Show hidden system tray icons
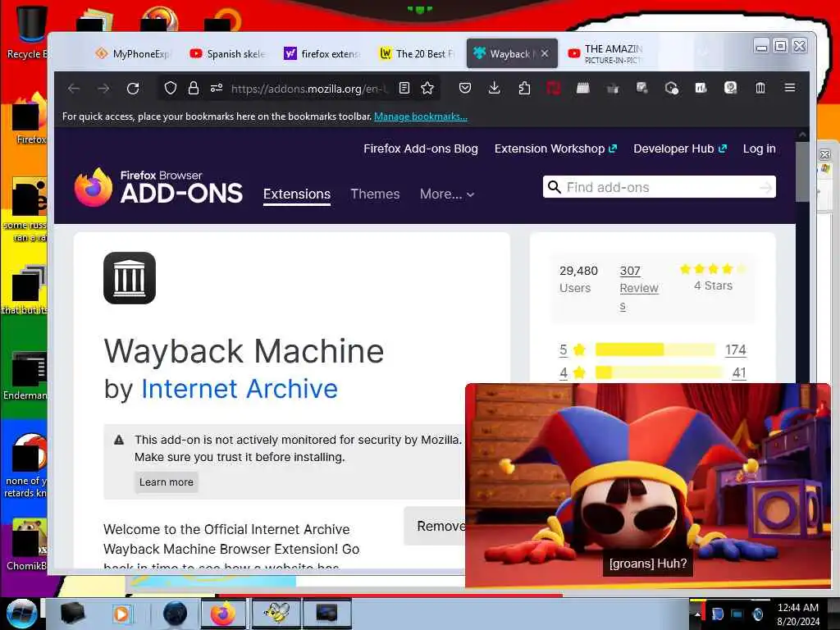 pos(697,614)
